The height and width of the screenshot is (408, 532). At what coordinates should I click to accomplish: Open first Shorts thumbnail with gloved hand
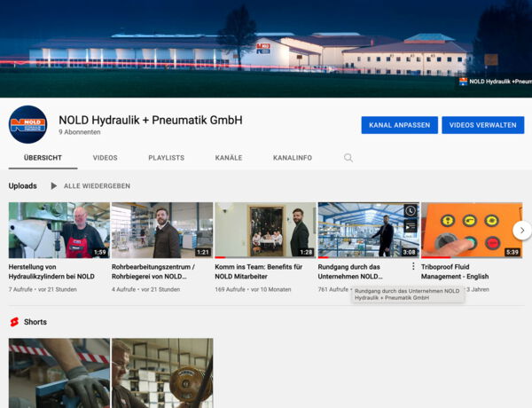pos(59,373)
